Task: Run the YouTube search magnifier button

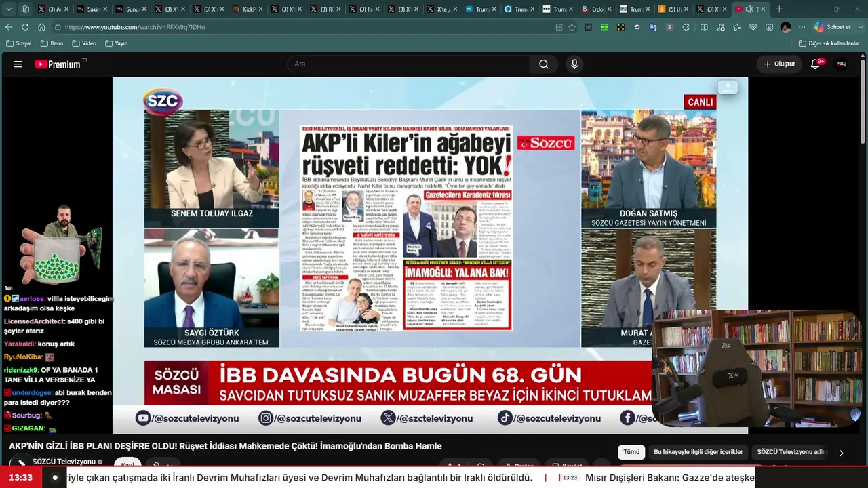Action: tap(544, 64)
